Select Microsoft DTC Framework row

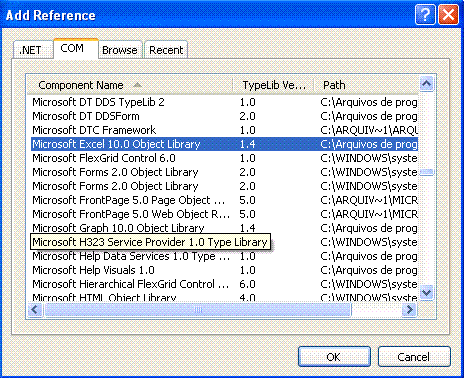pos(224,130)
